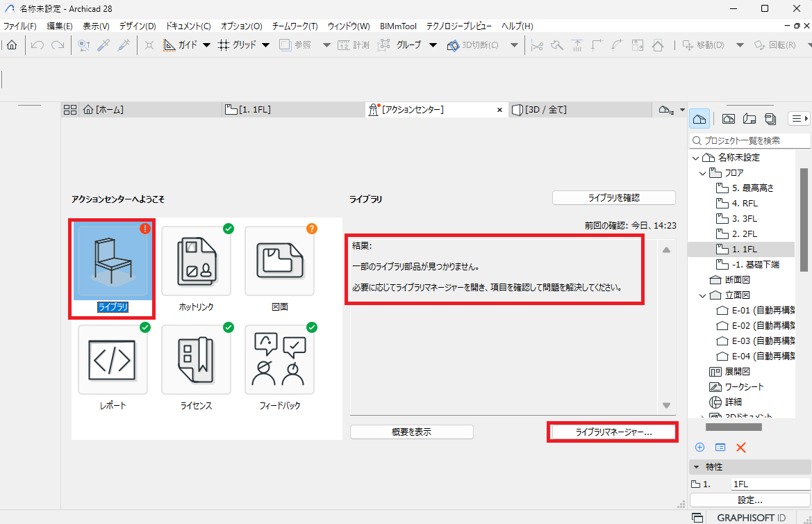
Task: Click the blue settings list icon in navigator
Action: point(720,448)
